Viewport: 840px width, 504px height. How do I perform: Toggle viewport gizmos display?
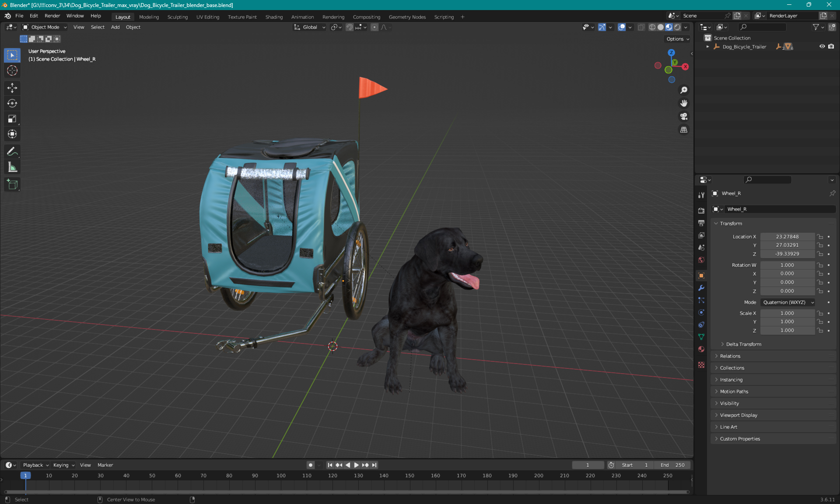602,27
